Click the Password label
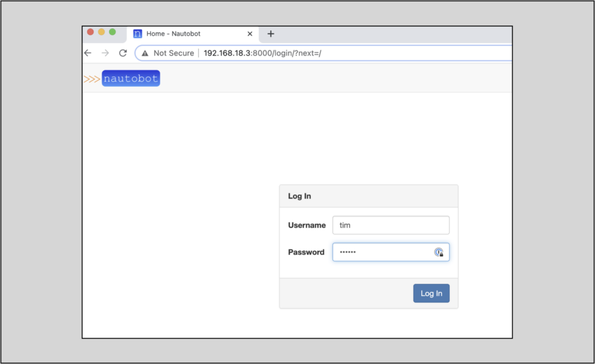The image size is (595, 364). coord(306,252)
